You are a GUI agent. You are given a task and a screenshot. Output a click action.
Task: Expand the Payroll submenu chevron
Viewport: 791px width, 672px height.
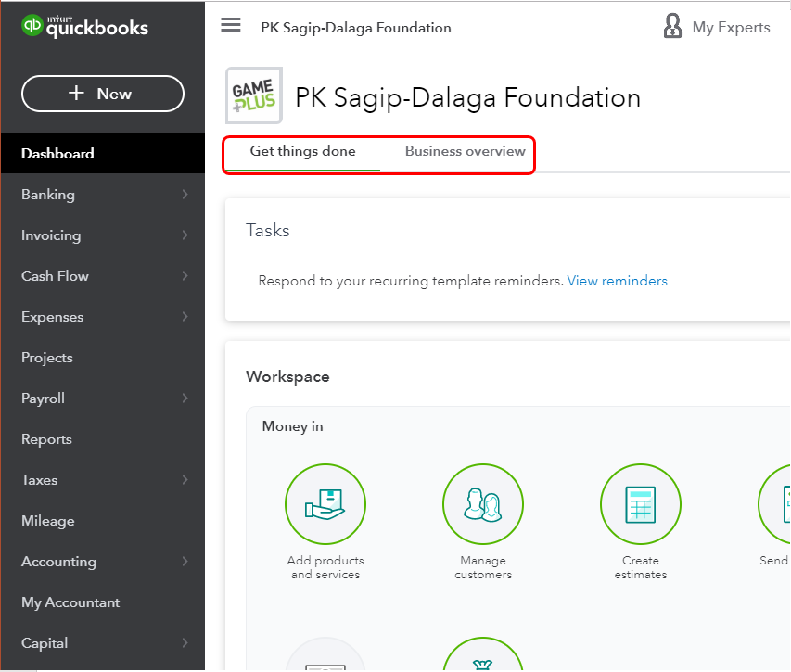(x=185, y=399)
